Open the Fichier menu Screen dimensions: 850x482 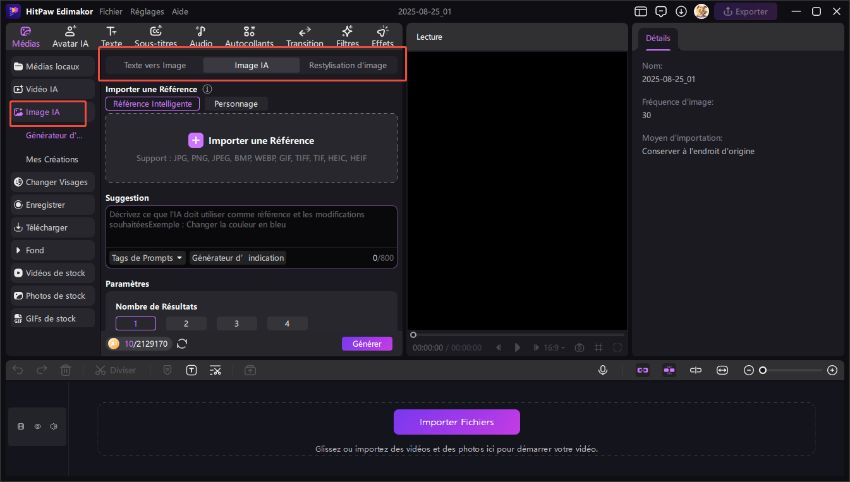pyautogui.click(x=111, y=11)
